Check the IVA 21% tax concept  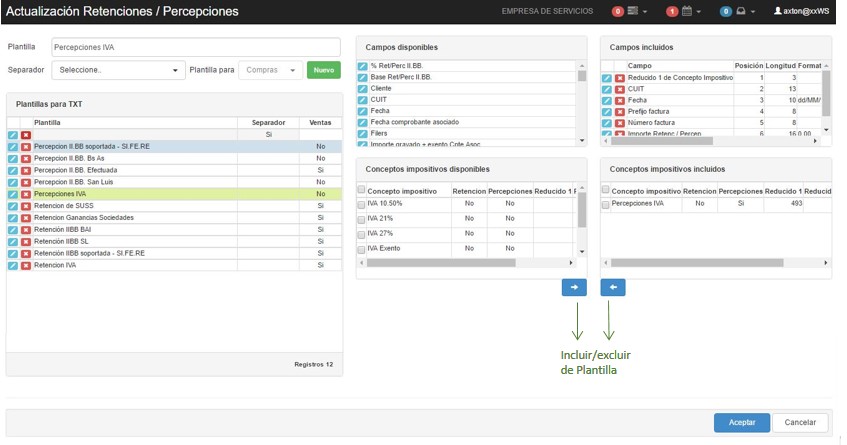pyautogui.click(x=362, y=218)
